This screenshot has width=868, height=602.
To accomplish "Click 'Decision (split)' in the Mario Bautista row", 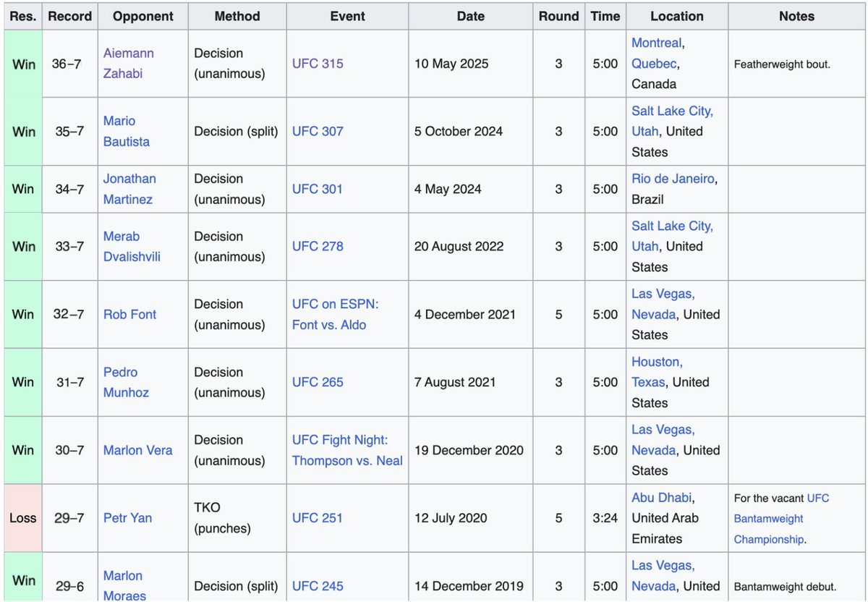I will point(237,131).
